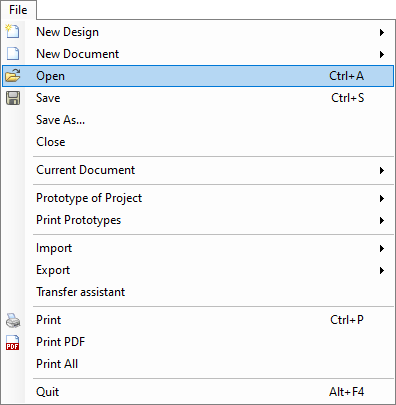Choose Print All option
This screenshot has width=396, height=405.
click(x=57, y=364)
